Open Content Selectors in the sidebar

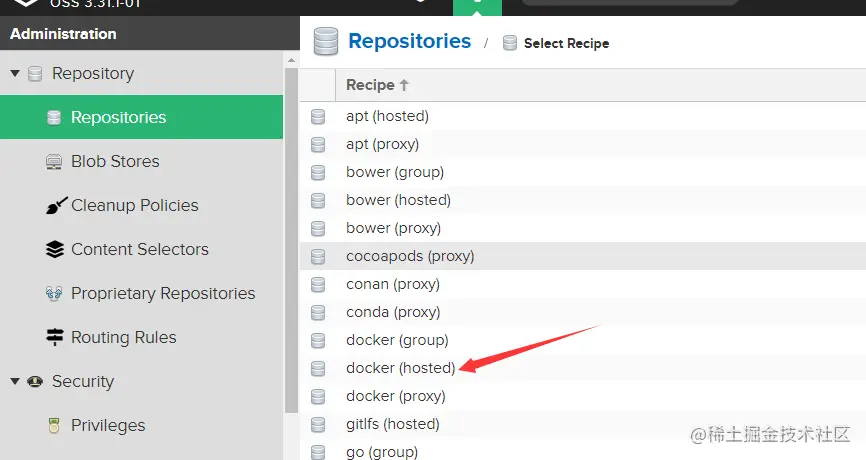[141, 249]
